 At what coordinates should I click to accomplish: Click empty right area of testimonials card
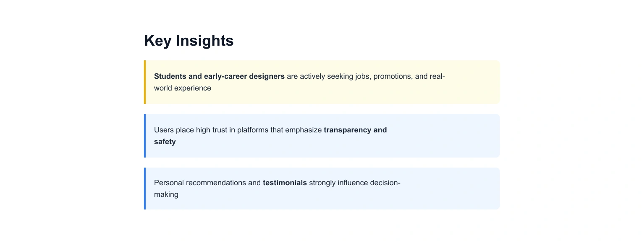click(451, 189)
